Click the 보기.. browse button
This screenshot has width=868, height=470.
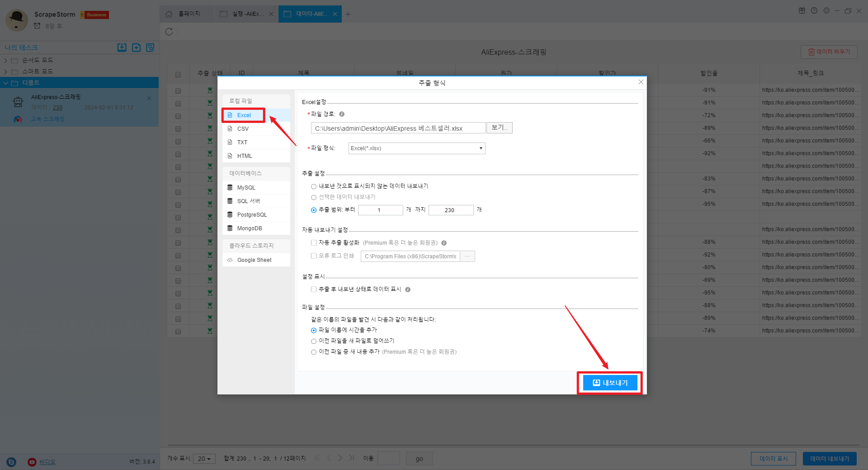point(499,128)
